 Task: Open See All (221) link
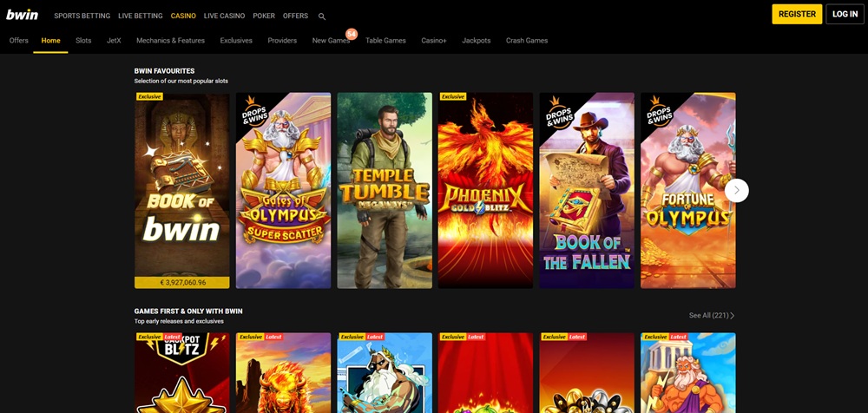712,316
